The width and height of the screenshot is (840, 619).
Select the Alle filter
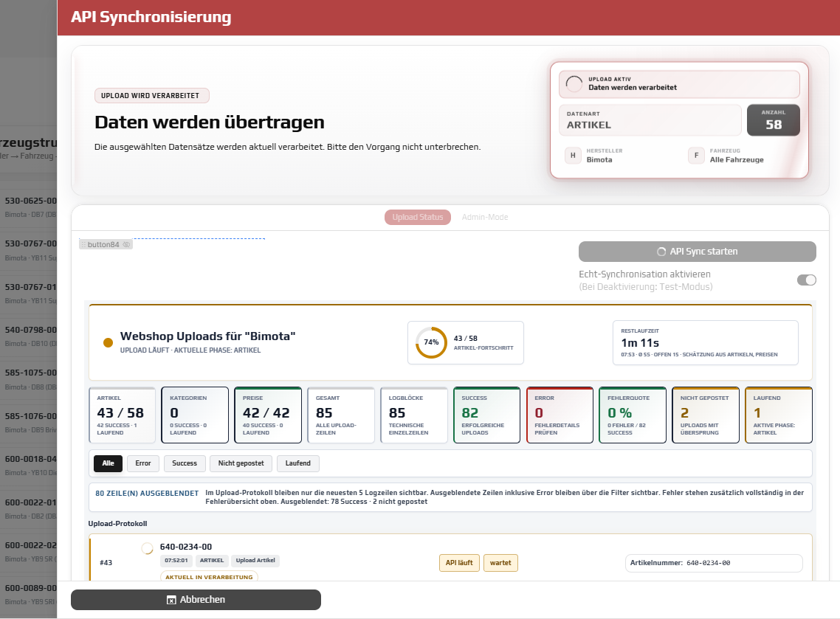pyautogui.click(x=109, y=463)
